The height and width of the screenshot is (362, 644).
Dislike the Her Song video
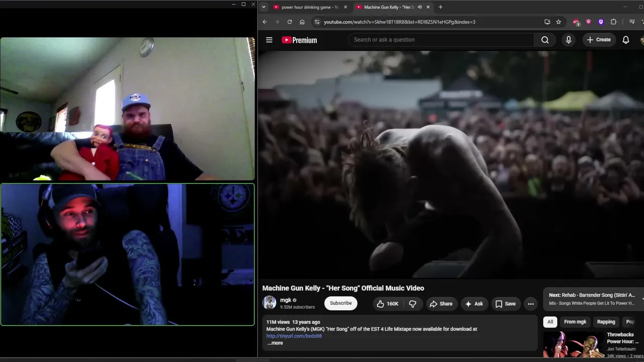413,304
